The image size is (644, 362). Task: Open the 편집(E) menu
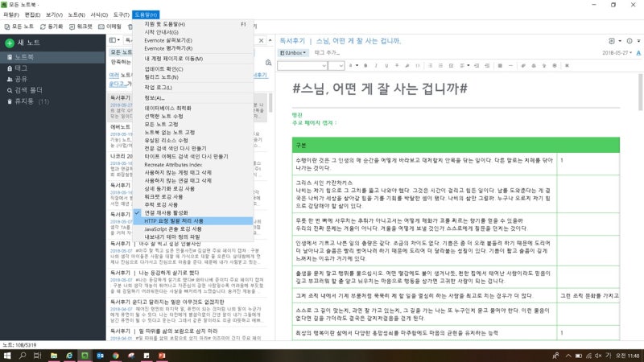click(x=32, y=14)
